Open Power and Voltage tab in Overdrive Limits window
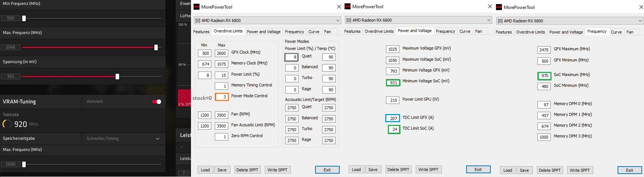The height and width of the screenshot is (177, 644). pyautogui.click(x=264, y=32)
